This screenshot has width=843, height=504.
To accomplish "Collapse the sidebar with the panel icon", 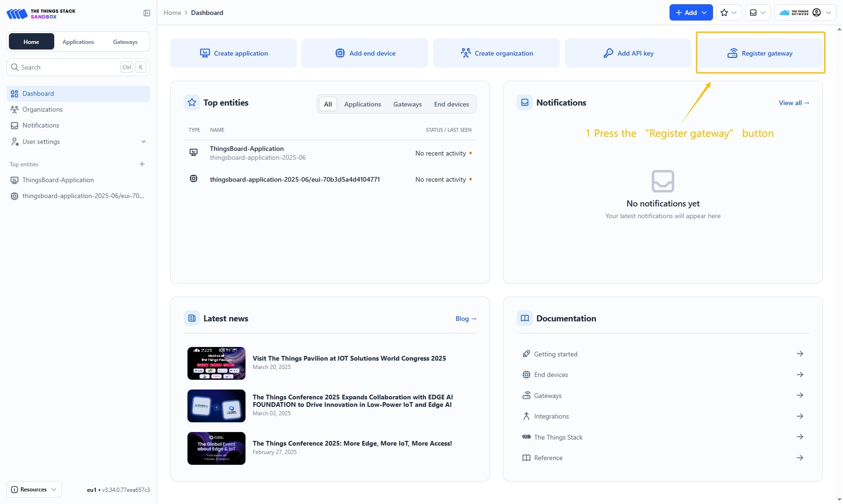I will 147,13.
